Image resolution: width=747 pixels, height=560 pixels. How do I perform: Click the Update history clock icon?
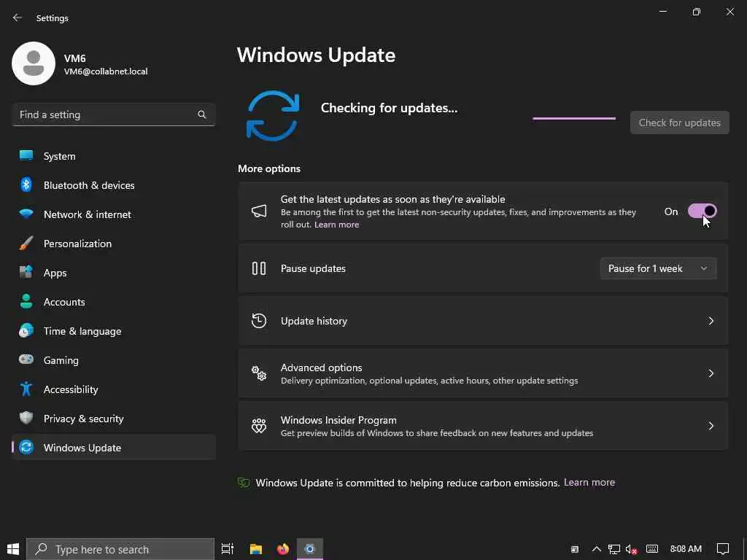[x=259, y=321]
